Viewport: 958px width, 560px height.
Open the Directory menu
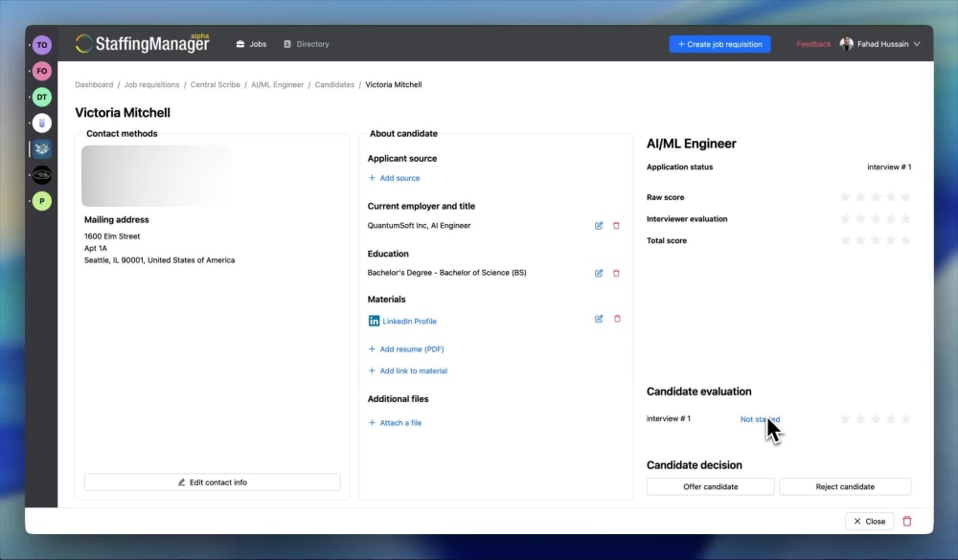tap(307, 44)
